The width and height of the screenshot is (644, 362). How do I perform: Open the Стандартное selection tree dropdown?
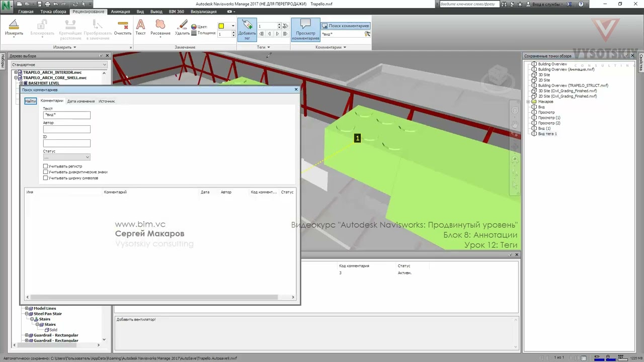coord(59,65)
